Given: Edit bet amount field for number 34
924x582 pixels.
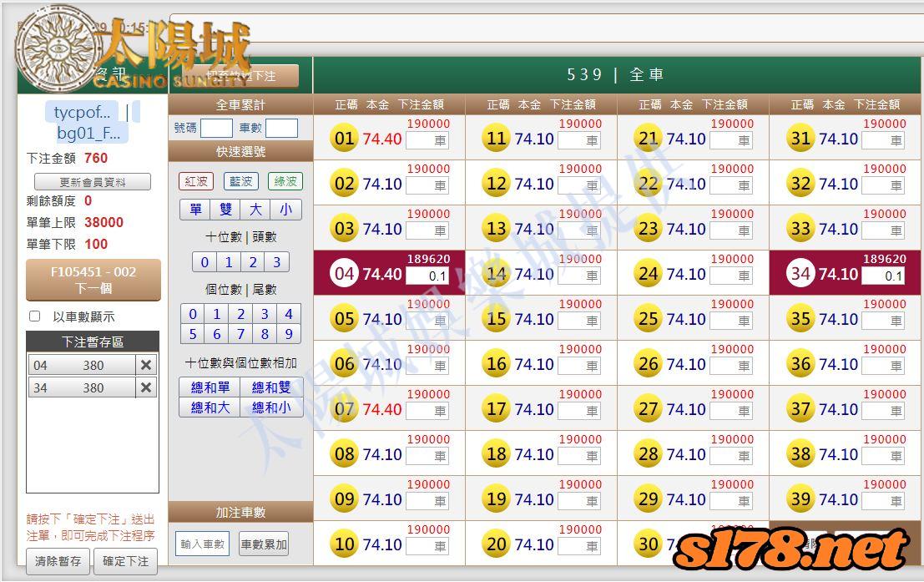Looking at the screenshot, I should [x=883, y=276].
